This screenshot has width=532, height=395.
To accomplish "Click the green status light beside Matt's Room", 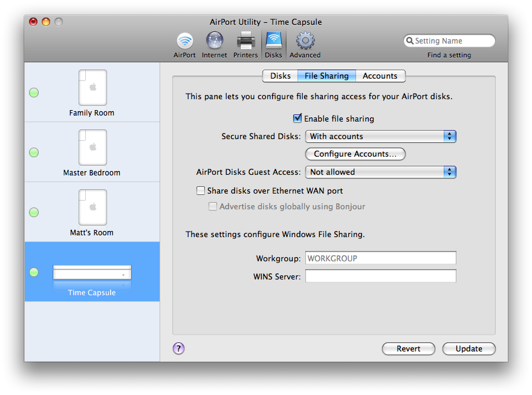I will click(34, 212).
